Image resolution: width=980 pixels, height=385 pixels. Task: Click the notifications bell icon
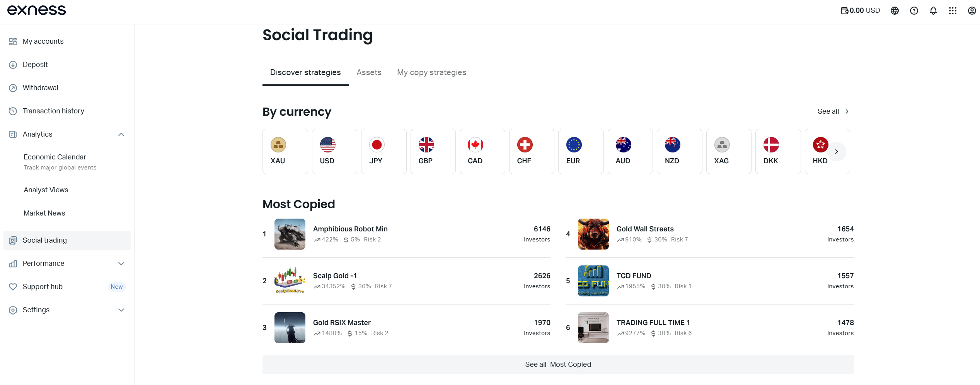(933, 11)
